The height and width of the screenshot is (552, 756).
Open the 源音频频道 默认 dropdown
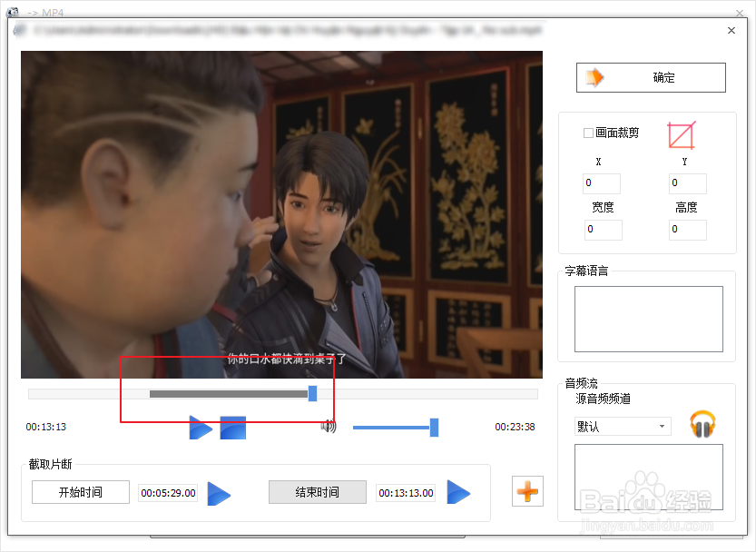pyautogui.click(x=623, y=426)
